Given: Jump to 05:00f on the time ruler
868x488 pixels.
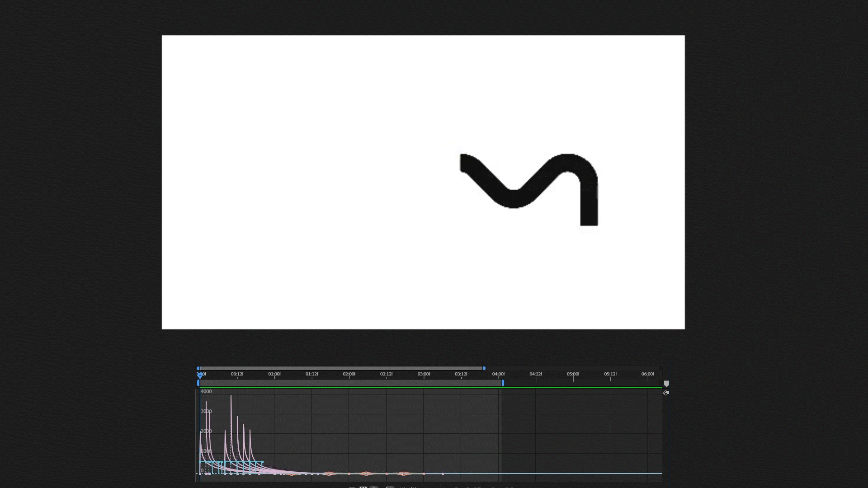Looking at the screenshot, I should tap(573, 374).
